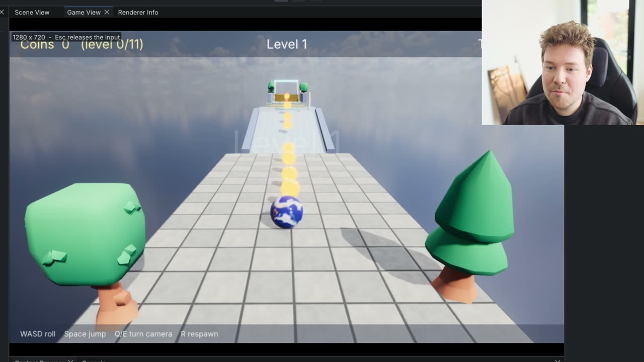Screen dimensions: 644x362
Task: Click the 'Space jump' hint text
Action: 85,334
